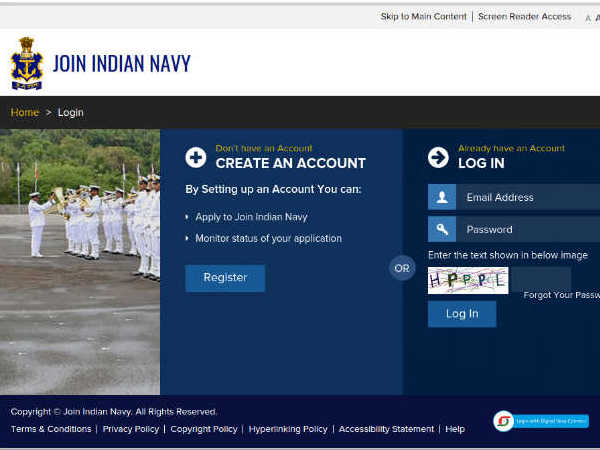This screenshot has width=600, height=450.
Task: Click the Indian Navy crest logo
Action: click(26, 63)
